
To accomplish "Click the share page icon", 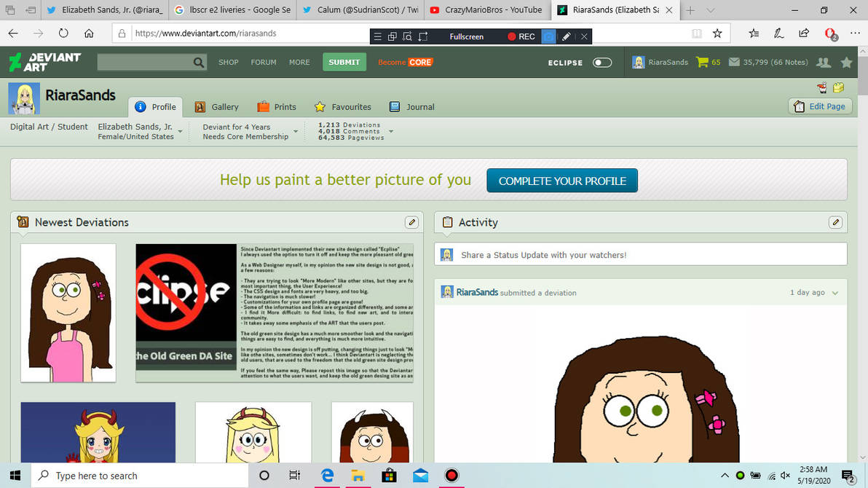I will [x=804, y=34].
